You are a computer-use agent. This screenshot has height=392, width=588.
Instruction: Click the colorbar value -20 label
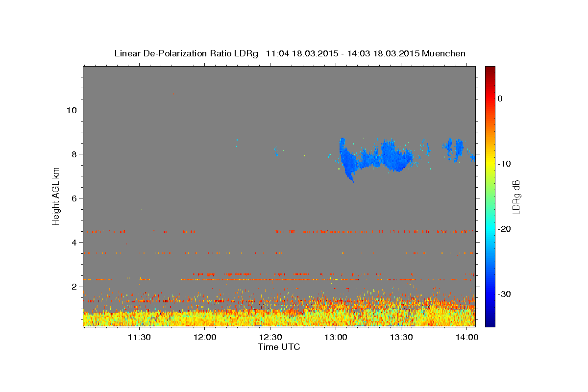tap(504, 229)
